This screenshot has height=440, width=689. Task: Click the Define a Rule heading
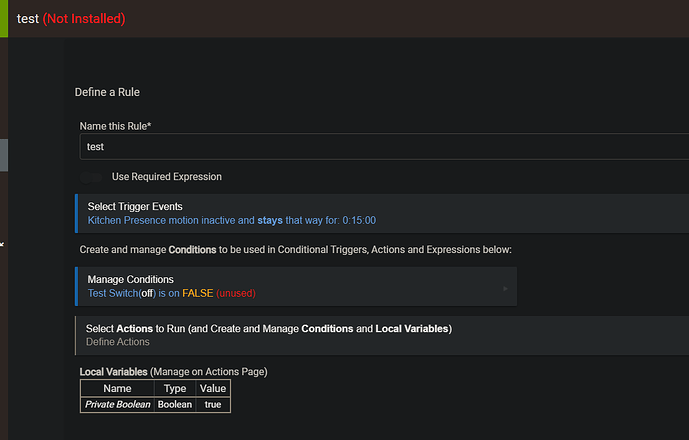(108, 92)
